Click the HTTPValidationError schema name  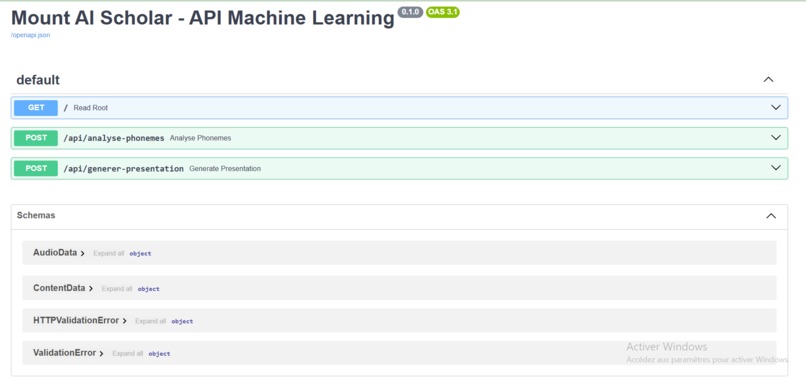76,320
